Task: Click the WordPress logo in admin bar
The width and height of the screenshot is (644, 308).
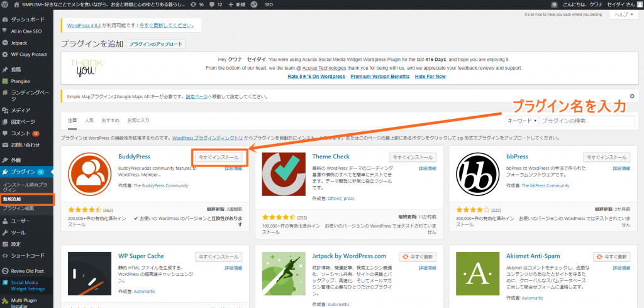Action: [5, 4]
